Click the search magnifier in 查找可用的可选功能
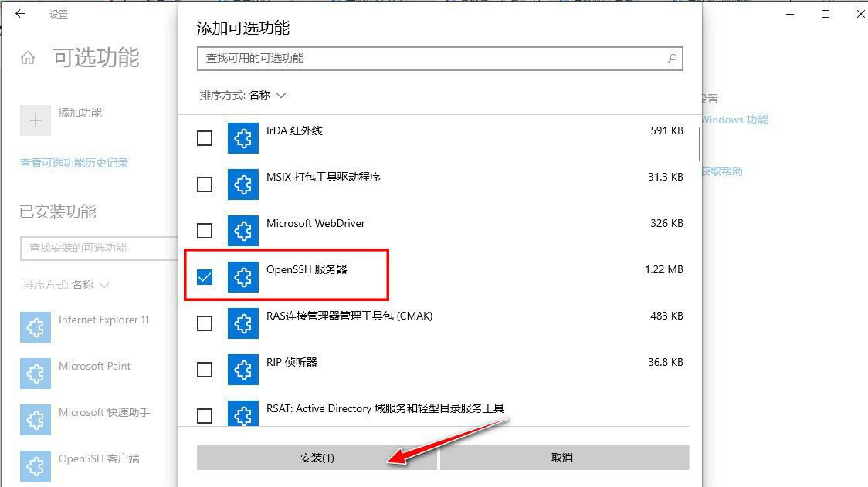Image resolution: width=868 pixels, height=487 pixels. (672, 58)
